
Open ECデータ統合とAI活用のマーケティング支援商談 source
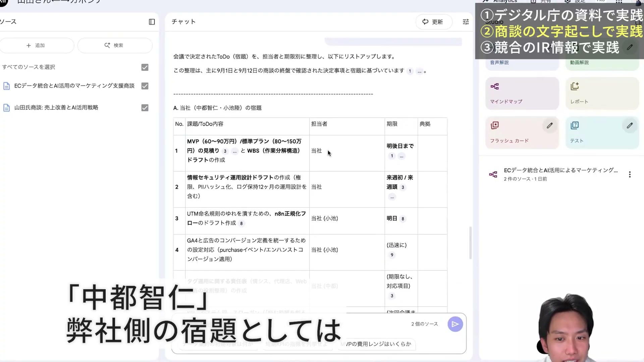pos(74,86)
